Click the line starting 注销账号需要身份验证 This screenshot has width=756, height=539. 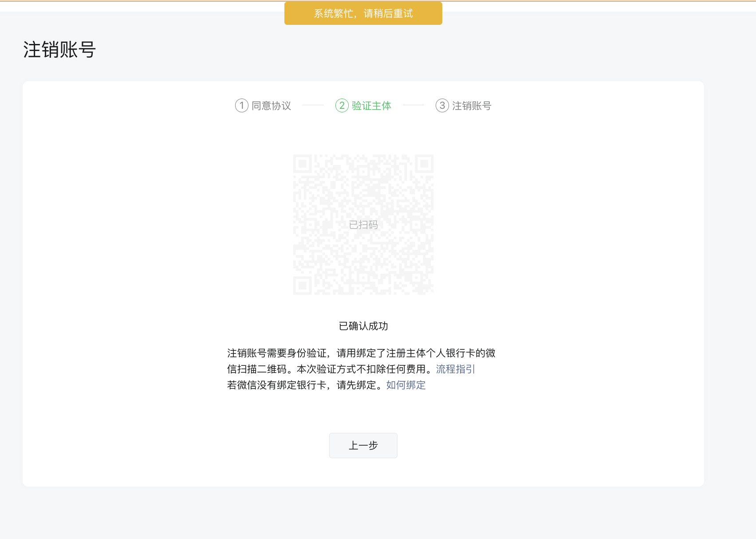(361, 353)
